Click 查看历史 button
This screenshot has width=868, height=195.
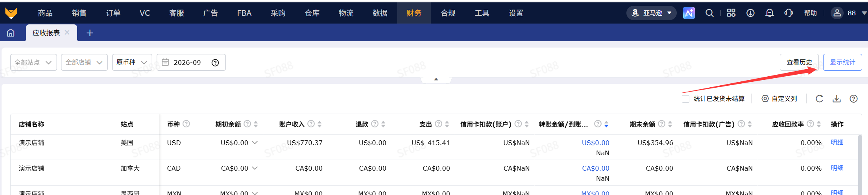click(799, 62)
